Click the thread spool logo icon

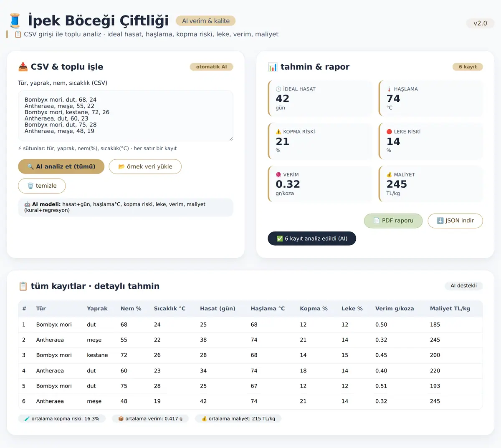[x=15, y=20]
